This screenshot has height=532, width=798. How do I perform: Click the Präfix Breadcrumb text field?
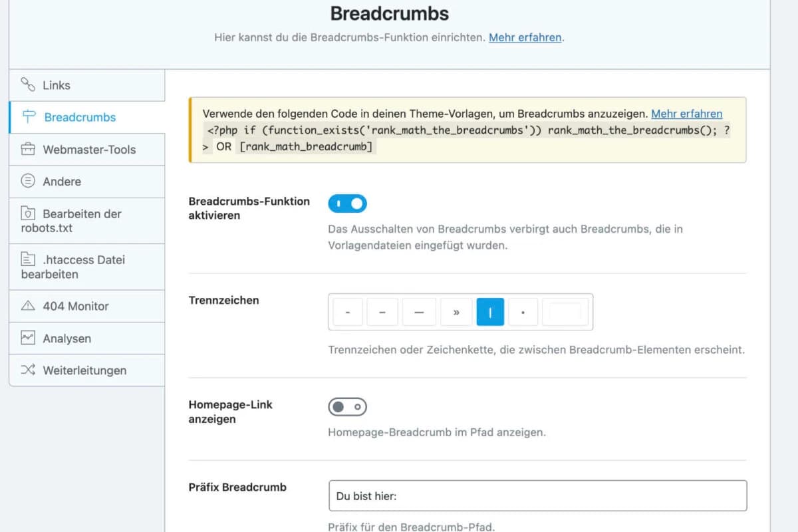tap(537, 496)
